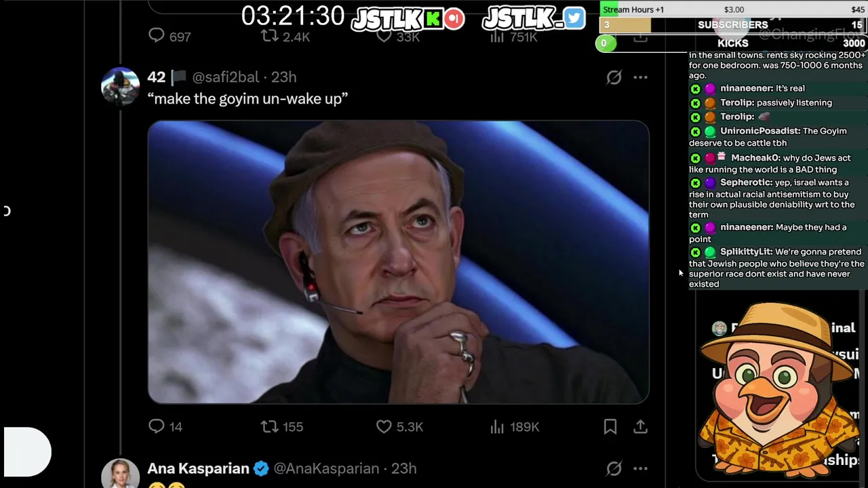This screenshot has width=868, height=488.
Task: Open retweet count 2.4K on top tweet
Action: click(x=285, y=37)
